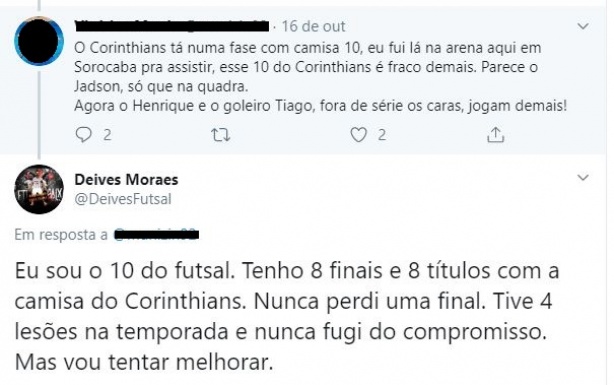View the reply count number 2
Viewport: 614px width, 385px height.
[x=107, y=136]
